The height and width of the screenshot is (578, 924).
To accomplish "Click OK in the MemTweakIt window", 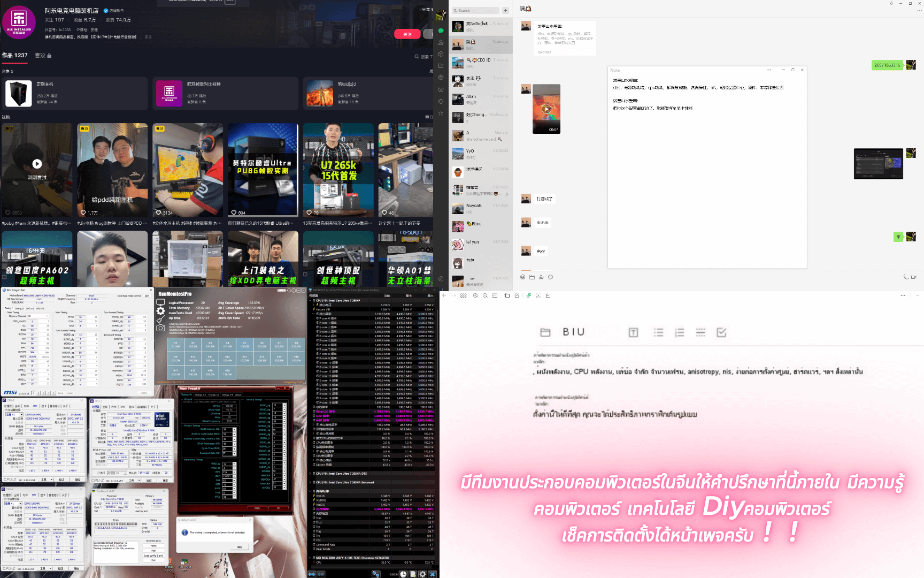I will click(278, 508).
